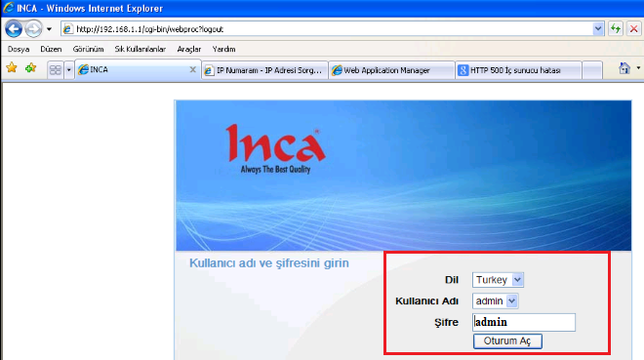The width and height of the screenshot is (644, 360).
Task: Open the Araçlar menu
Action: 189,49
